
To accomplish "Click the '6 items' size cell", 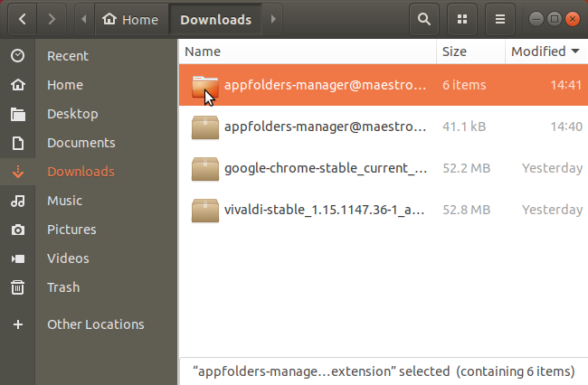I will click(464, 85).
